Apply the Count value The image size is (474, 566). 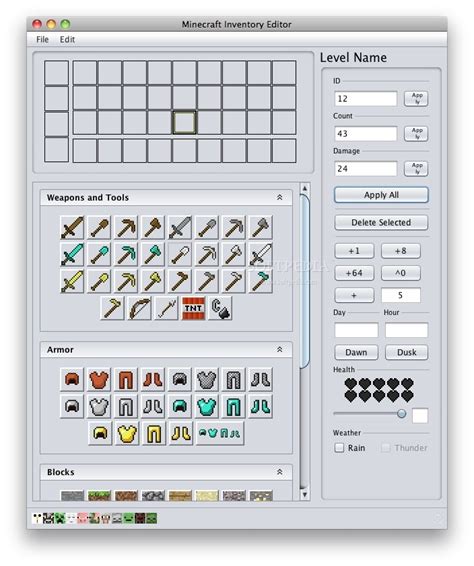click(x=416, y=133)
